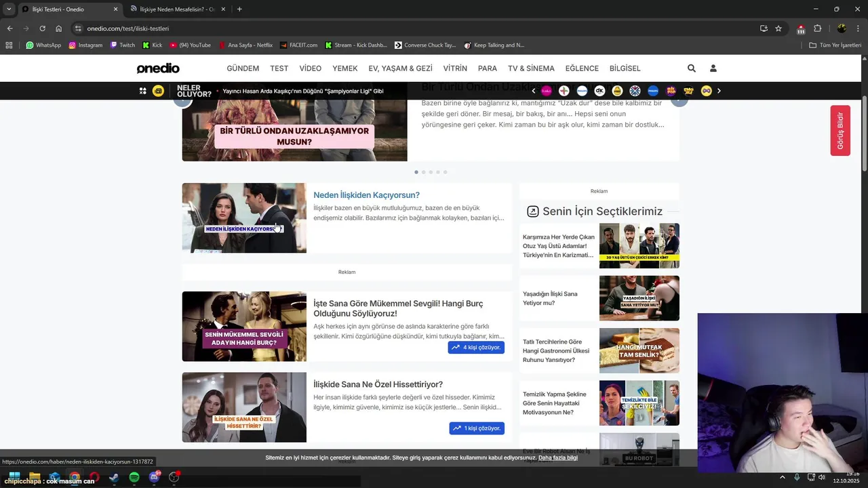Screen dimensions: 868x488
Task: Click the purple gamepad icon in the strip
Action: (706, 91)
